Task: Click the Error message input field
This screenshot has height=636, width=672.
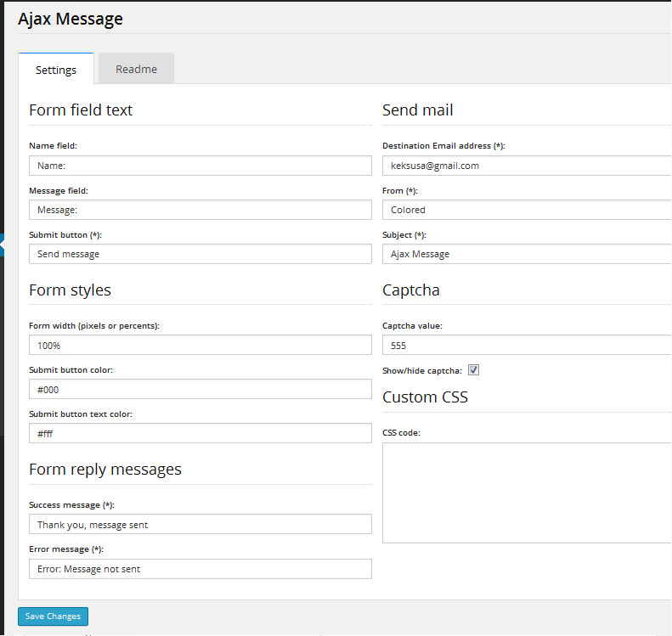Action: pyautogui.click(x=200, y=569)
